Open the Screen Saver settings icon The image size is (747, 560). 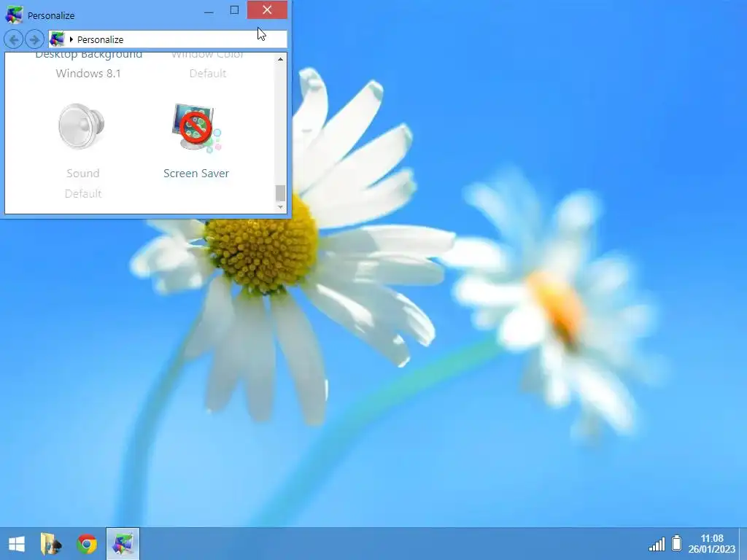(x=196, y=128)
